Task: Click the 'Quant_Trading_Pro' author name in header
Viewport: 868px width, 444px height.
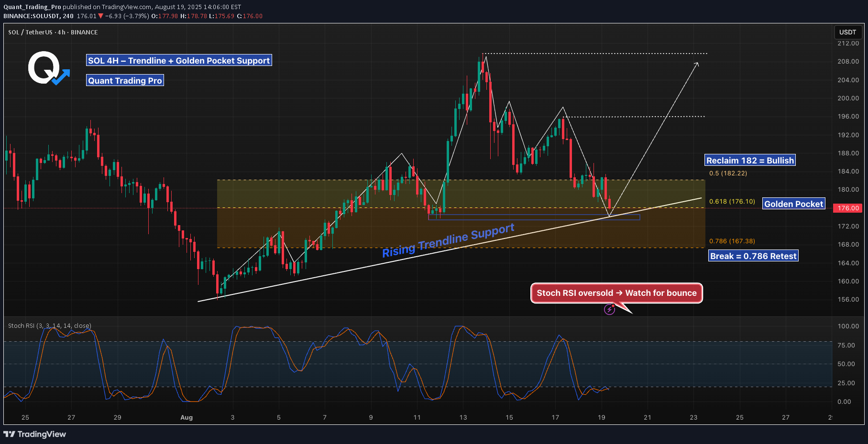Action: pyautogui.click(x=32, y=7)
